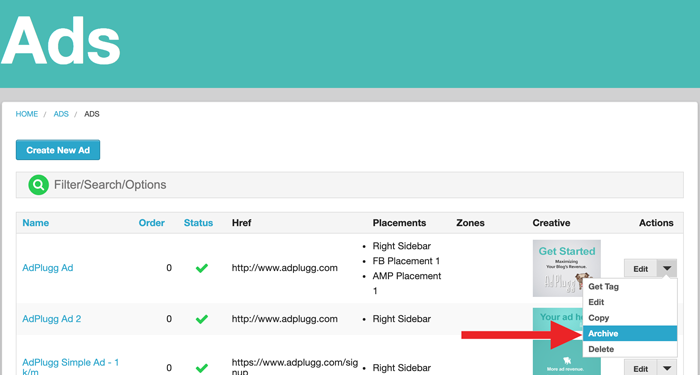The height and width of the screenshot is (375, 700).
Task: Click the Create New Ad button
Action: pyautogui.click(x=58, y=150)
